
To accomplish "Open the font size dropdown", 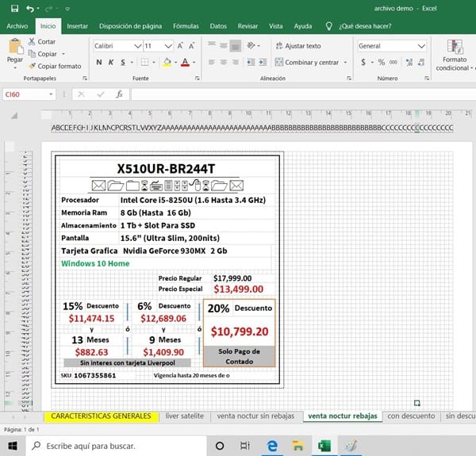I will click(x=168, y=46).
